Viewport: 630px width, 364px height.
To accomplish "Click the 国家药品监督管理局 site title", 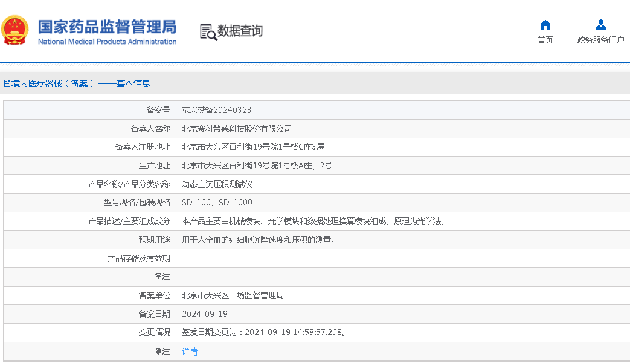I will pyautogui.click(x=107, y=26).
